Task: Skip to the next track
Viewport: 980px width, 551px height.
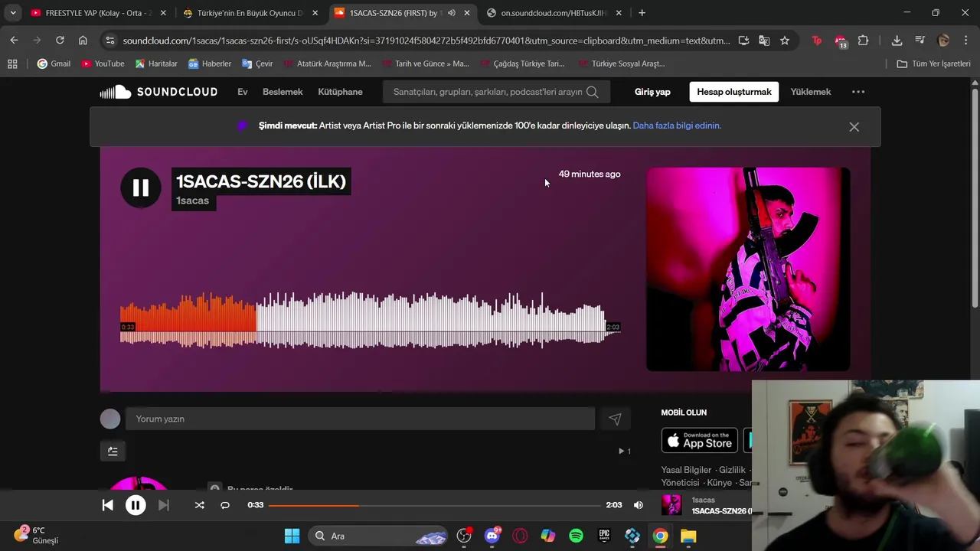Action: coord(163,505)
